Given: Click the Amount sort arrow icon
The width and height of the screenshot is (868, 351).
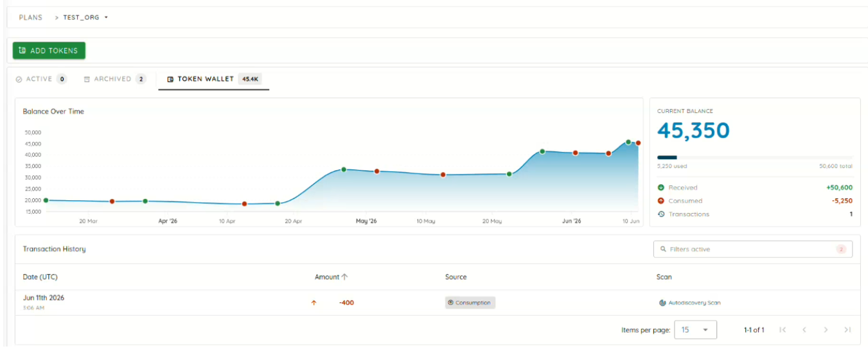Looking at the screenshot, I should (x=344, y=277).
